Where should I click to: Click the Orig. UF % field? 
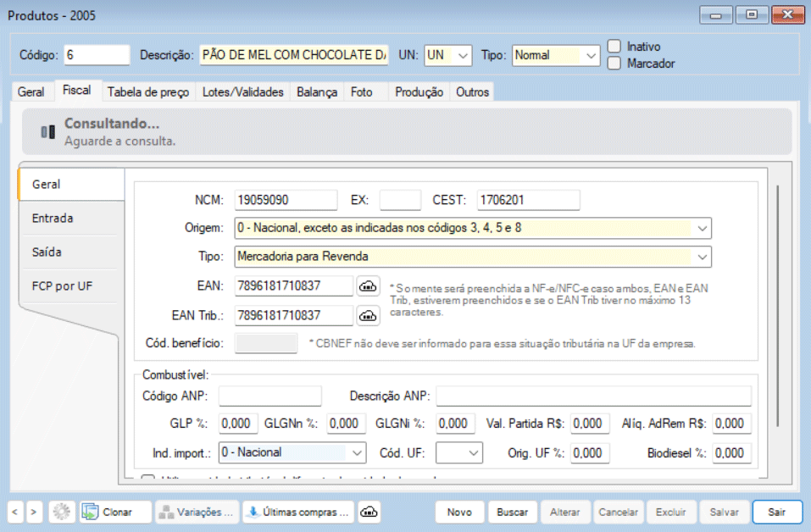coord(590,453)
